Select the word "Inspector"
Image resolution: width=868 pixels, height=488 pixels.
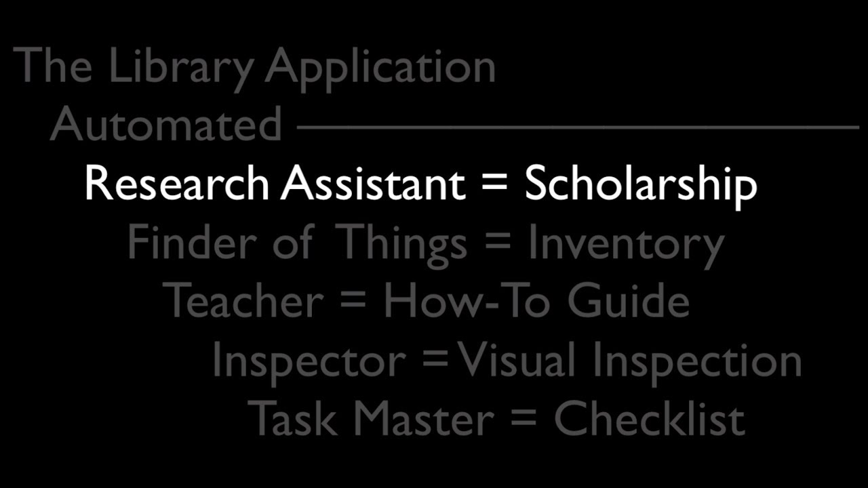coord(309,361)
